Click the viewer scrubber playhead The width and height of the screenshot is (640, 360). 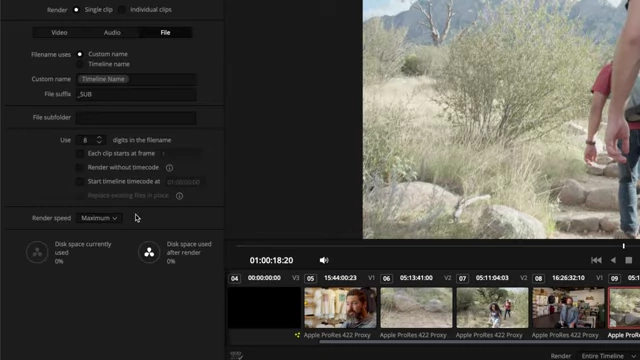tap(624, 246)
